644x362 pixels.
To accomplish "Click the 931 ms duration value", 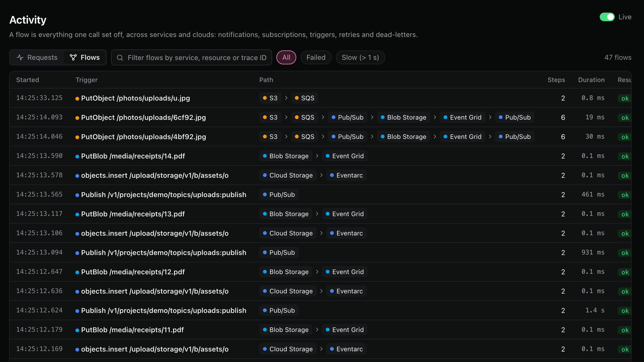I will pos(593,252).
